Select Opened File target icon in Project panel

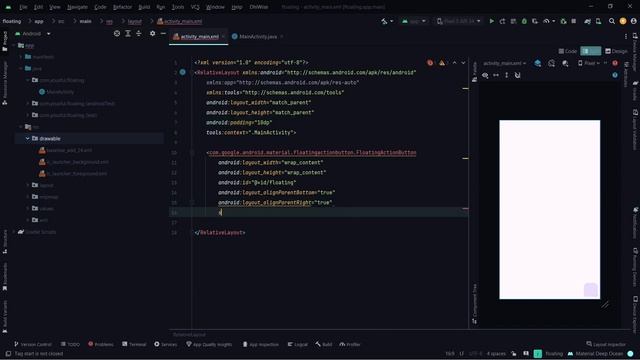(x=117, y=33)
